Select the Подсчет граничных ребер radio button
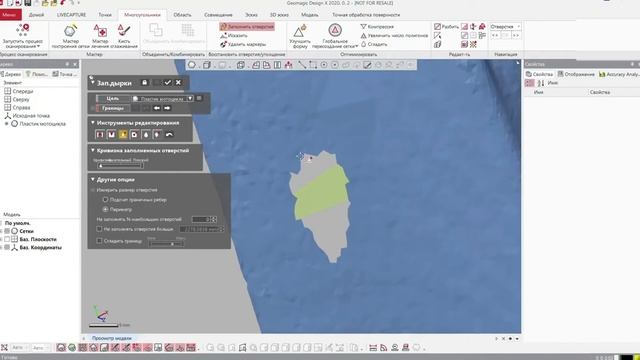Screen dimensions: 640x360 [105, 200]
